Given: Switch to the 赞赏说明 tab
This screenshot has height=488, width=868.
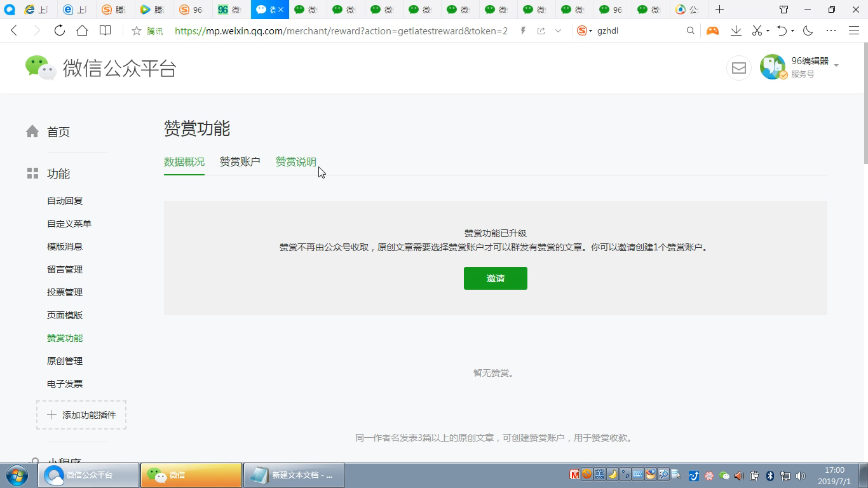Looking at the screenshot, I should 296,161.
